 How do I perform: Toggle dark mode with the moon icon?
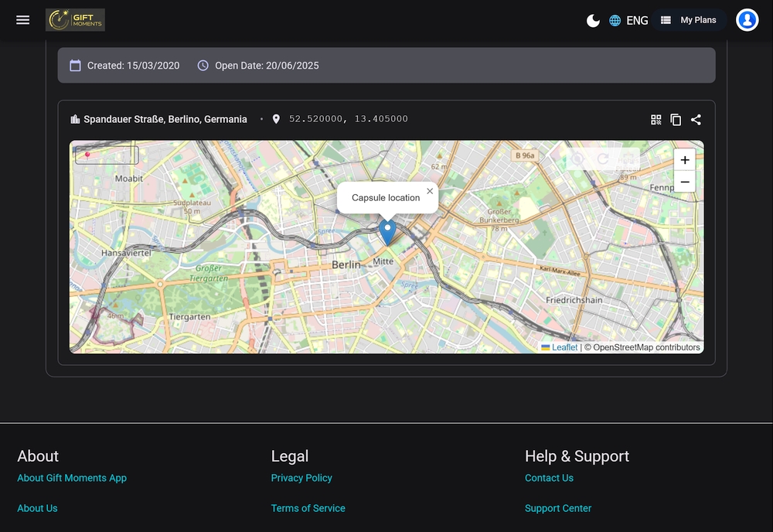(x=593, y=21)
